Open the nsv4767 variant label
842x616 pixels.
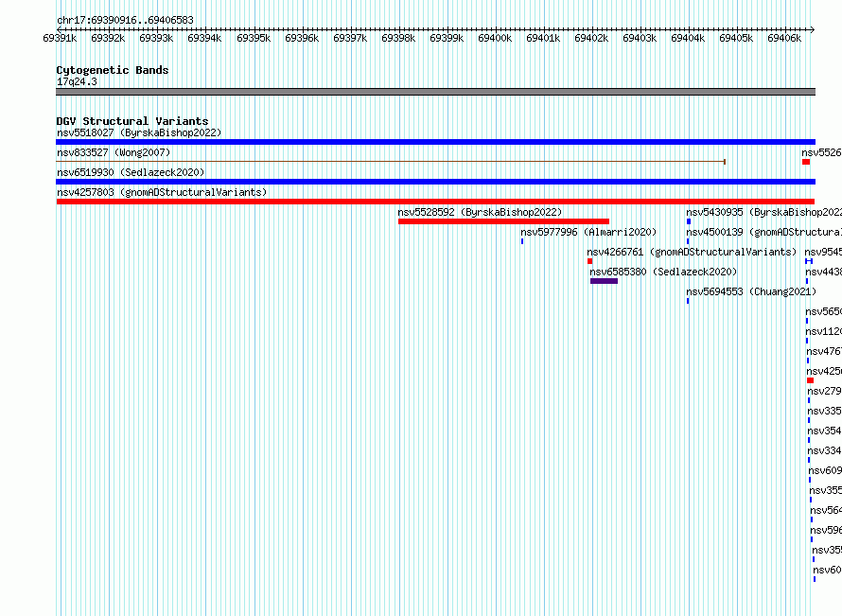(x=824, y=351)
